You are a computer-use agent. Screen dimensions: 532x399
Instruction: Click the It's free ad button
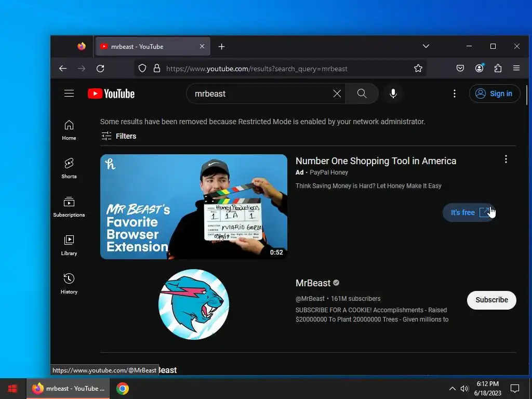pyautogui.click(x=469, y=212)
